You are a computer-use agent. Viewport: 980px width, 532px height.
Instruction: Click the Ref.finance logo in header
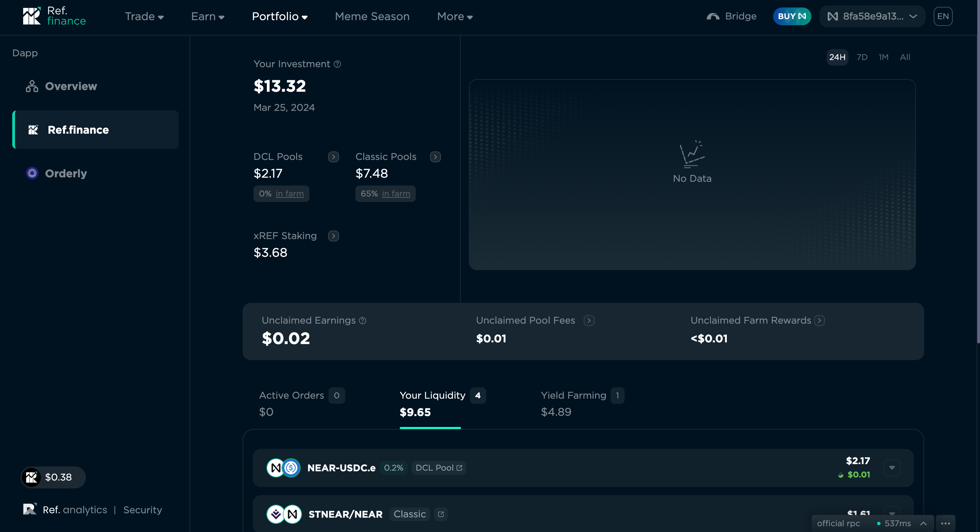(x=55, y=16)
